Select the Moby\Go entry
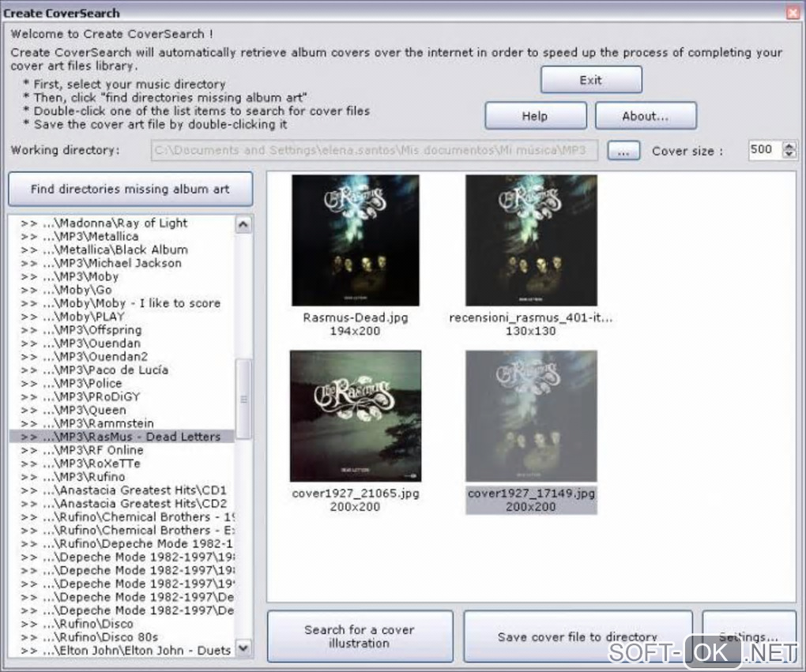806x672 pixels. pyautogui.click(x=122, y=290)
